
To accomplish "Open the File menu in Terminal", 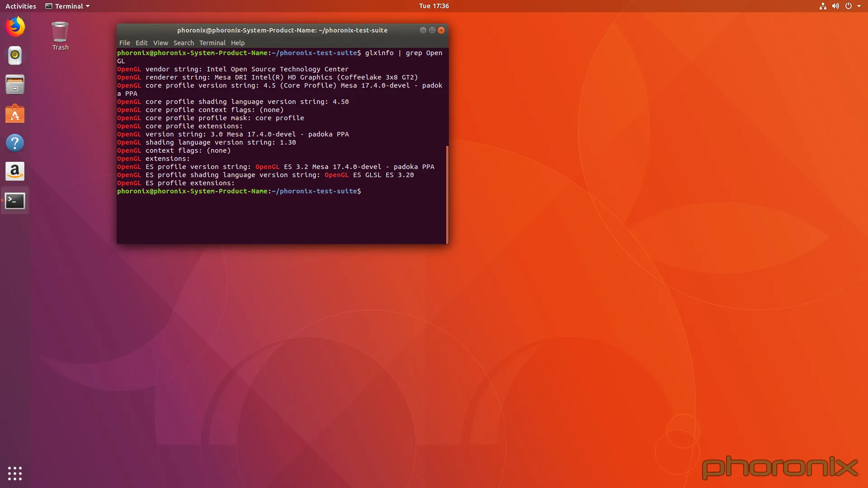I will tap(124, 42).
